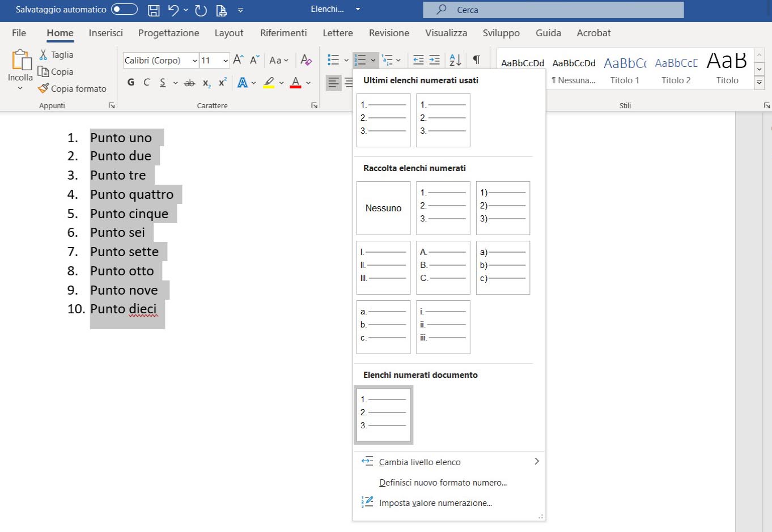Open the font name dropdown
The width and height of the screenshot is (772, 532).
click(x=194, y=61)
